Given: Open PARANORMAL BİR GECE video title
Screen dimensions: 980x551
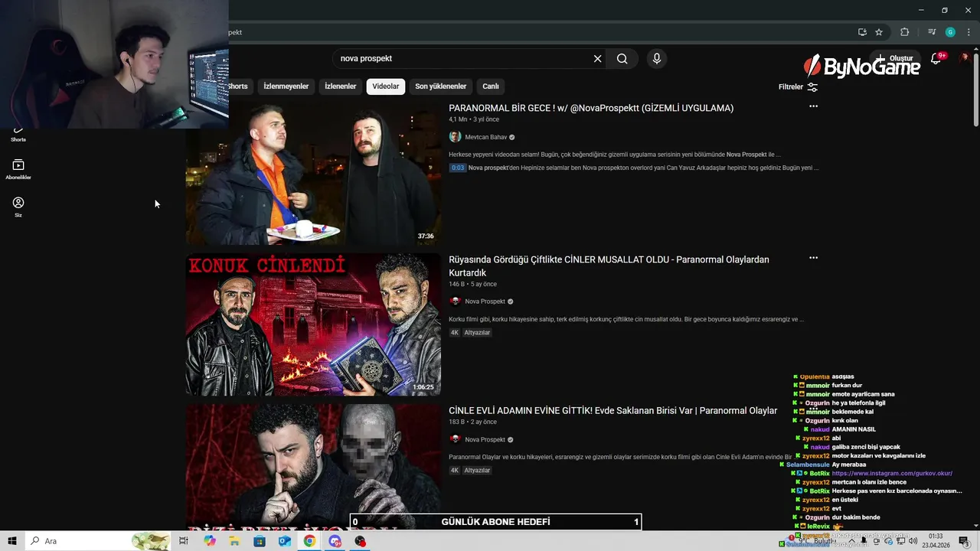Looking at the screenshot, I should pos(591,108).
